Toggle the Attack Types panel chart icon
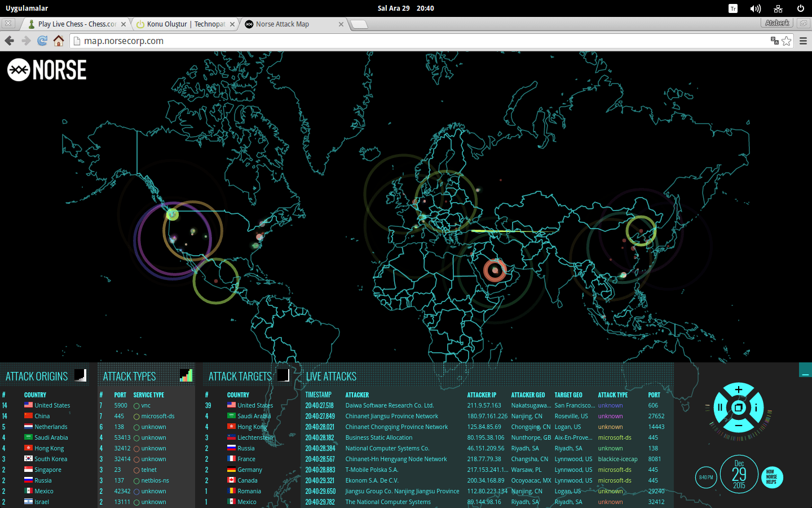The width and height of the screenshot is (812, 508). pos(186,375)
